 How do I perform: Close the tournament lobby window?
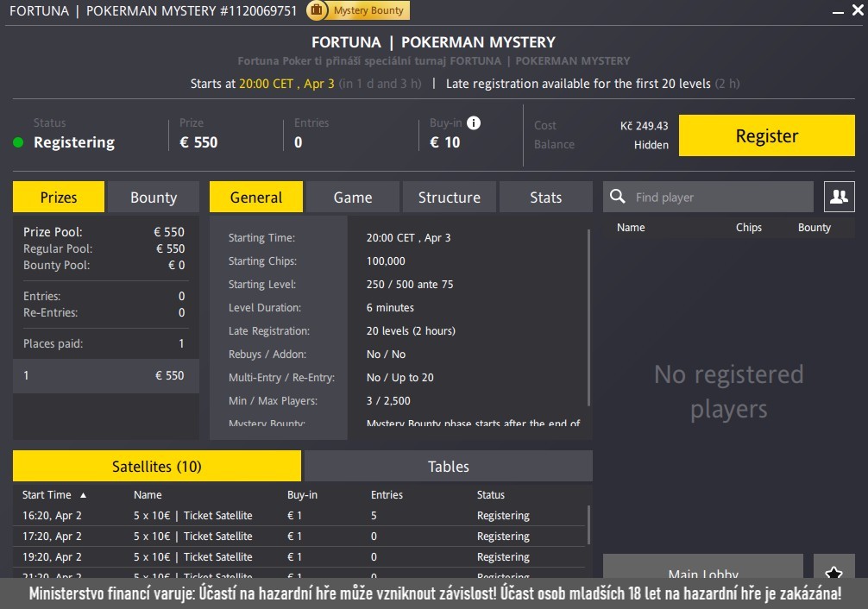(x=854, y=11)
